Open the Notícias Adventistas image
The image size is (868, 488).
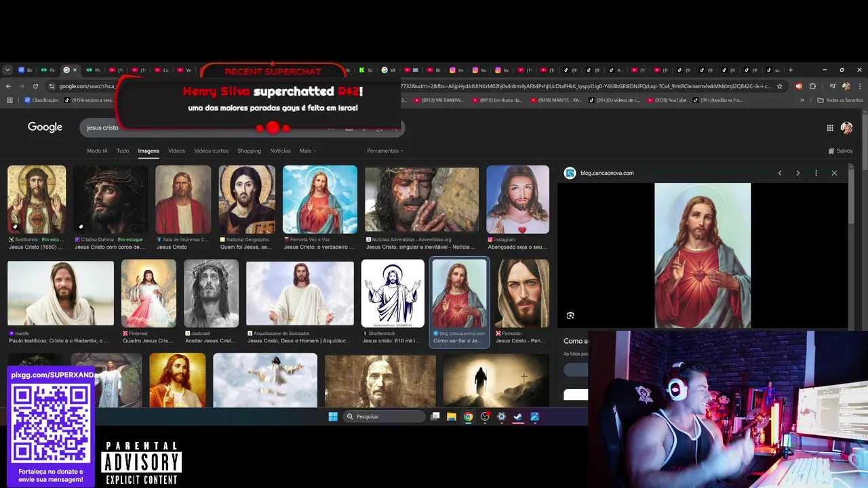(x=422, y=199)
